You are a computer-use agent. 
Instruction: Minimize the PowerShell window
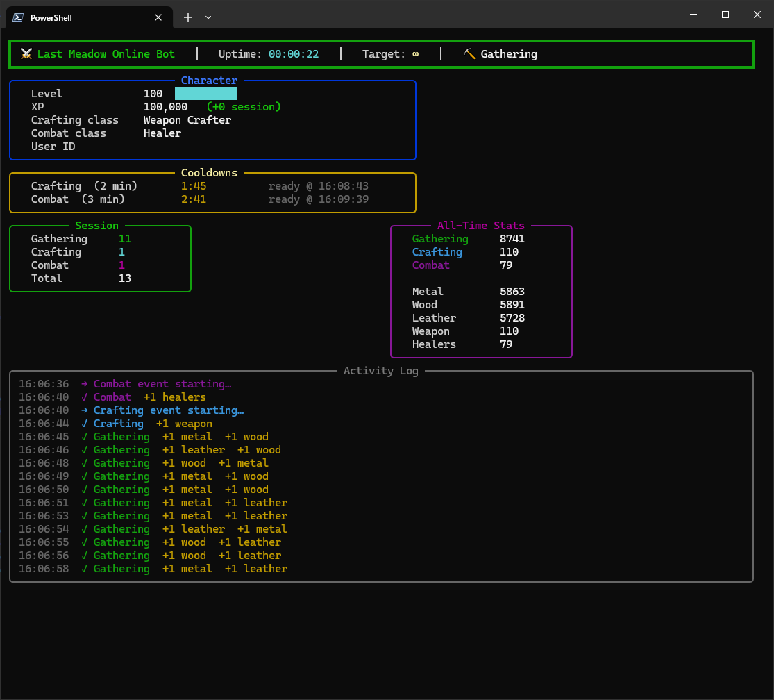click(693, 15)
